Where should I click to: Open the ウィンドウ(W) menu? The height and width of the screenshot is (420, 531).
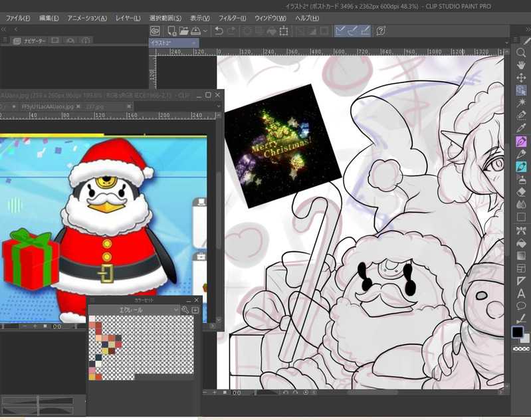coord(270,18)
